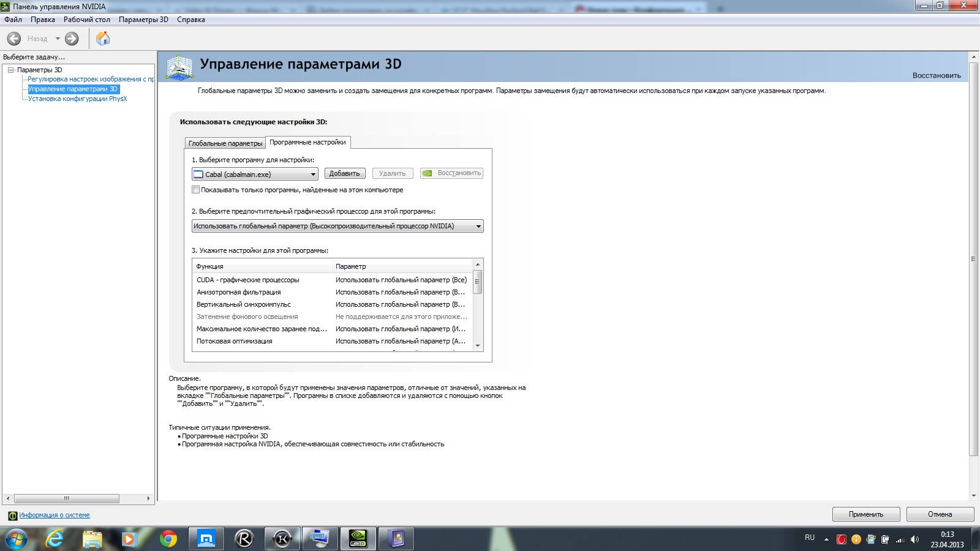This screenshot has width=980, height=551.
Task: Show hidden system tray icons
Action: [x=826, y=539]
